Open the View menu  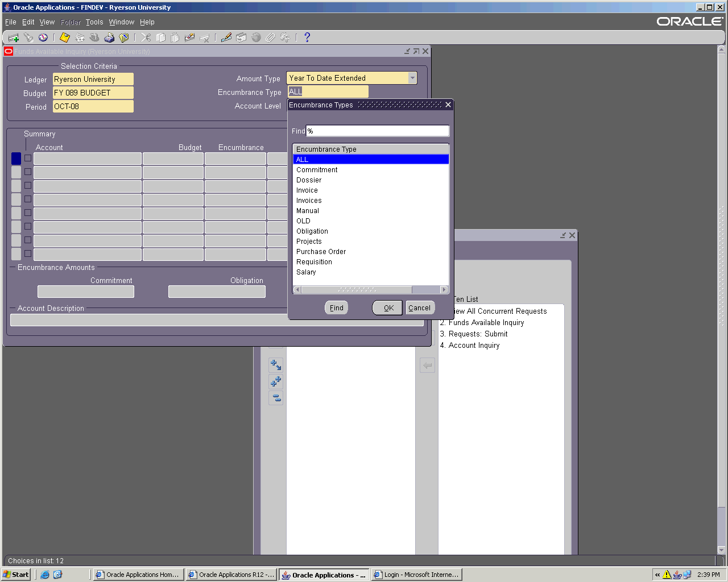tap(47, 22)
